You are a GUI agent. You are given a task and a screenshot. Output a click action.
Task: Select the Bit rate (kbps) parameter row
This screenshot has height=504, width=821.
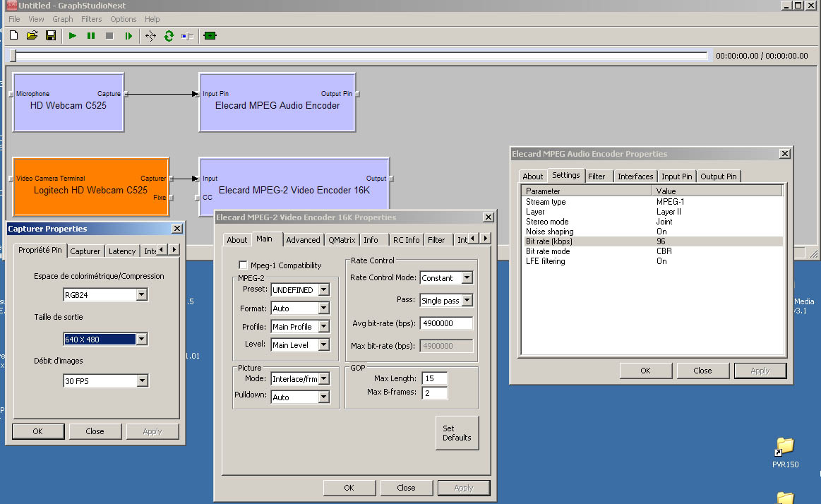point(653,241)
